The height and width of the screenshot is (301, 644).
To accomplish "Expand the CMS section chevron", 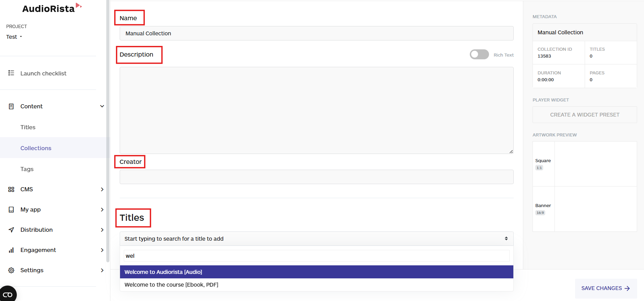I will (x=102, y=189).
